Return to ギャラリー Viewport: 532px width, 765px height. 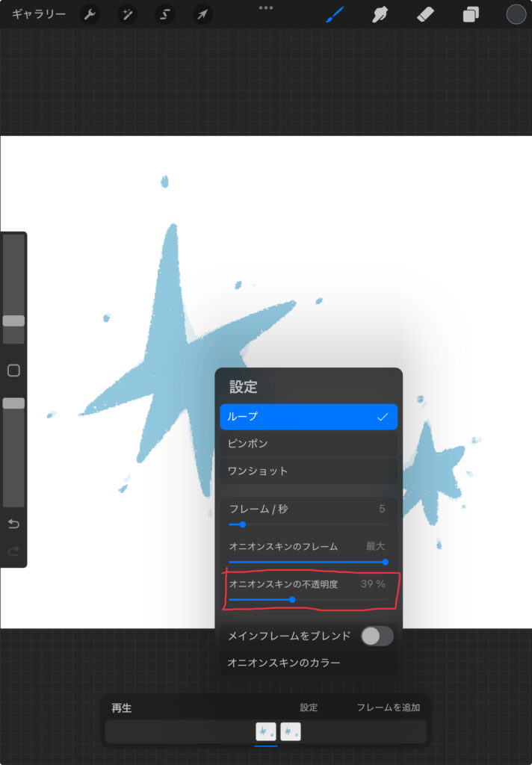pyautogui.click(x=38, y=14)
